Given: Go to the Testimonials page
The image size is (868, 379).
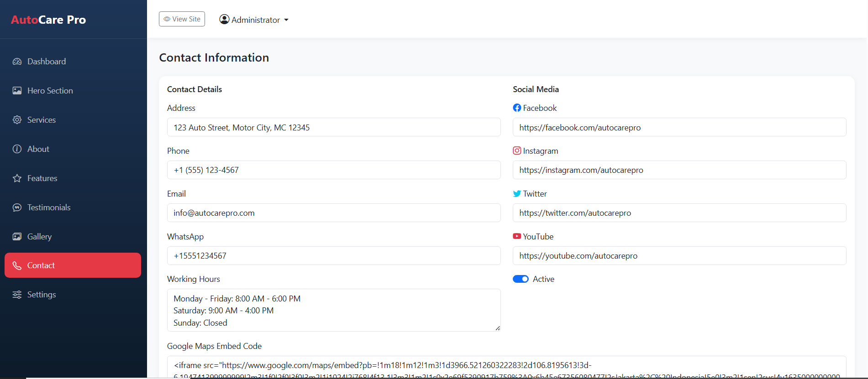Looking at the screenshot, I should tap(49, 208).
